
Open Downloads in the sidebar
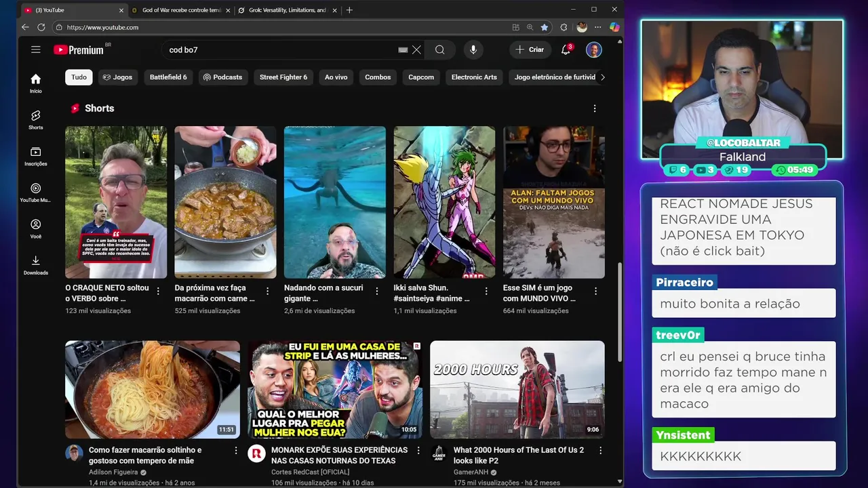[x=35, y=266]
